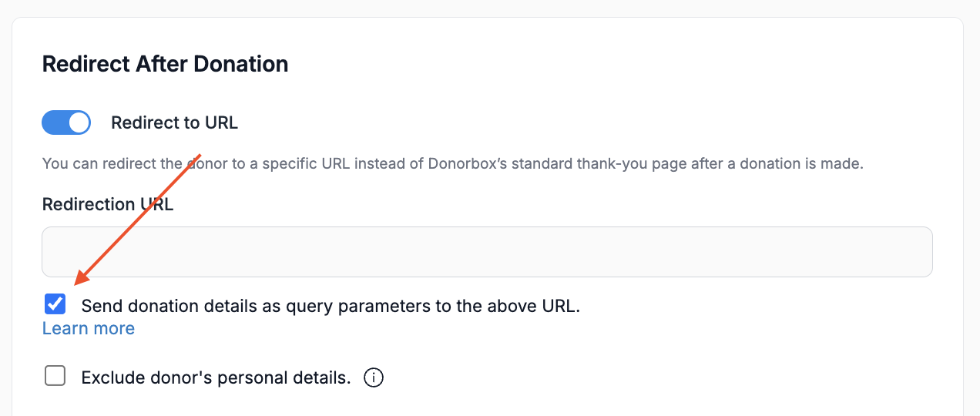The image size is (980, 416).
Task: Uncheck Send donation details as query parameters
Action: [55, 304]
